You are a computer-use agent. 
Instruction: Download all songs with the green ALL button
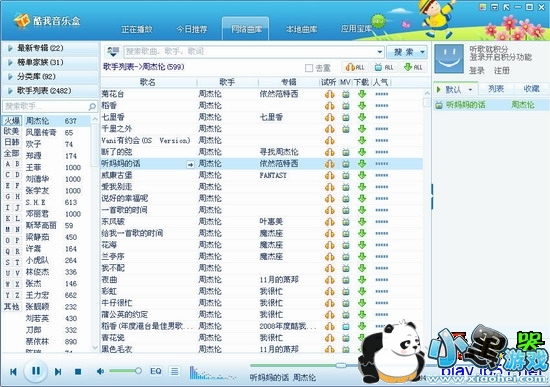pos(413,67)
